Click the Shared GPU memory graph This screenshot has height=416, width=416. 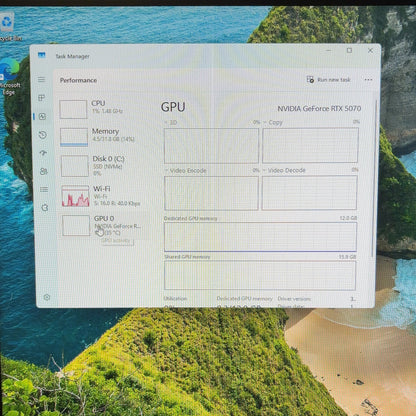(260, 275)
